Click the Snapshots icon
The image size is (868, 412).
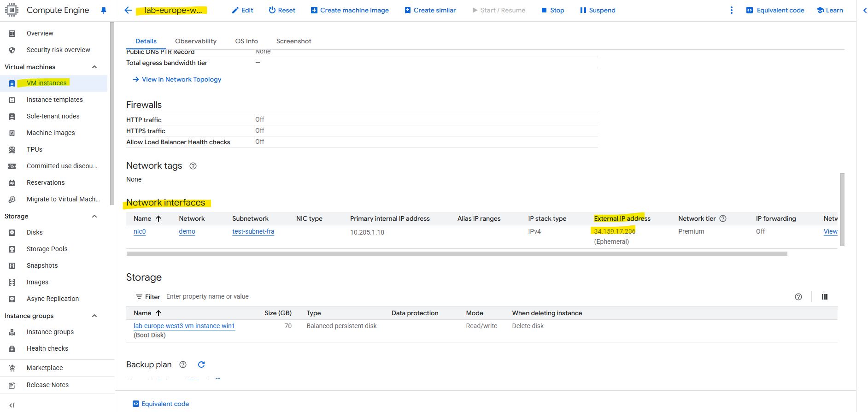point(12,265)
